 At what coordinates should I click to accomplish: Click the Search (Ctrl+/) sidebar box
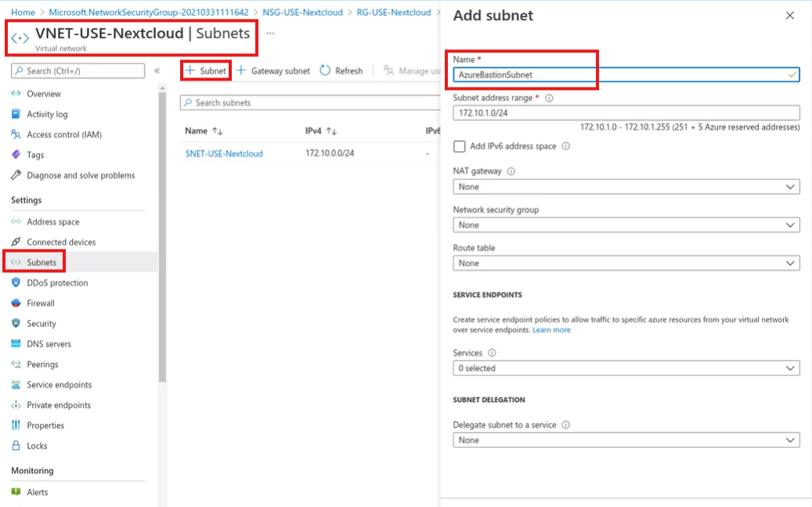[78, 71]
